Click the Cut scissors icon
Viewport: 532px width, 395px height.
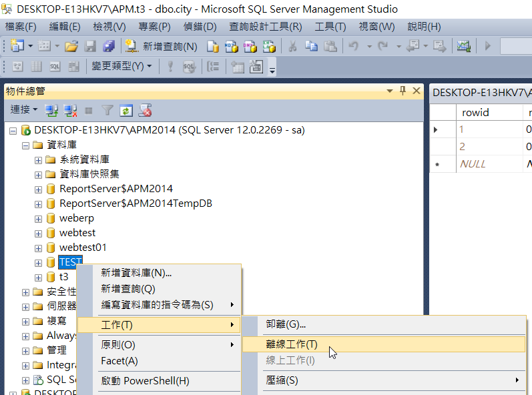(x=292, y=46)
